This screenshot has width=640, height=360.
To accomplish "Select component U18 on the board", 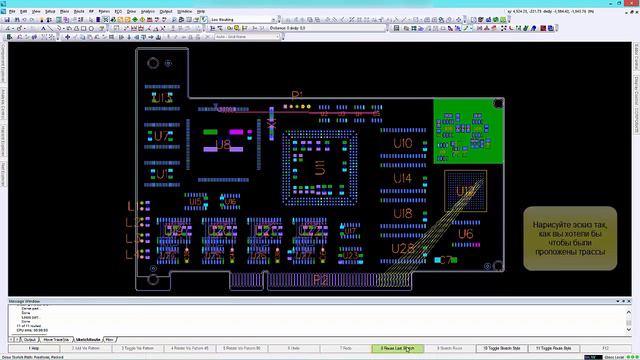I will [x=403, y=213].
